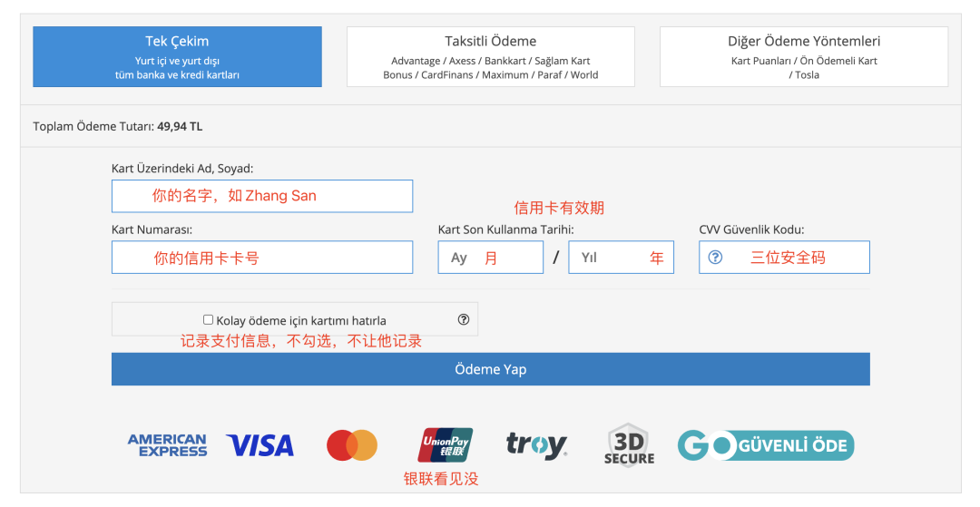Click the GO Güvenli Öde badge
This screenshot has width=980, height=507.
766,445
